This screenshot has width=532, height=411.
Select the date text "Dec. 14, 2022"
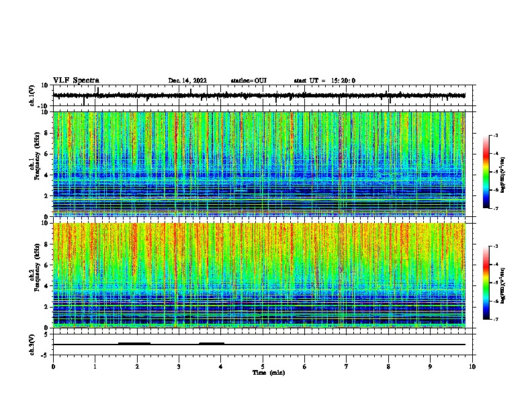click(187, 81)
